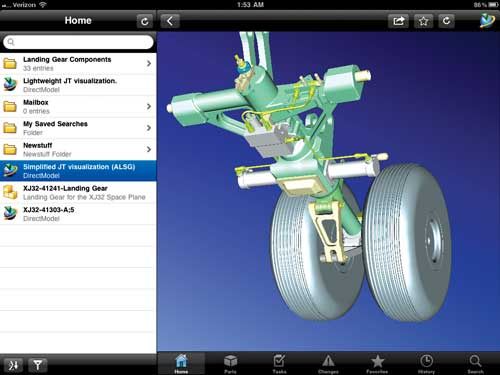Screen dimensions: 500x375
Task: Expand My Saved Searches chevron
Action: 149,128
